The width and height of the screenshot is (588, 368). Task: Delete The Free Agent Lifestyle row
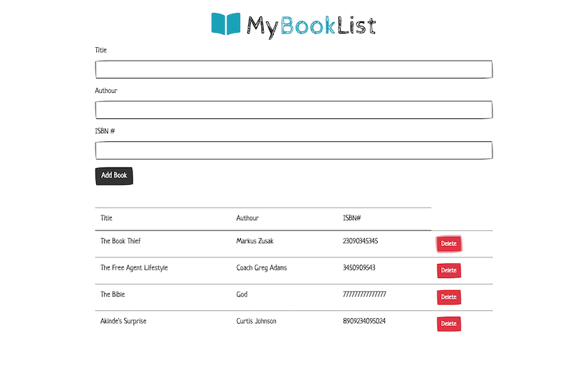[449, 270]
